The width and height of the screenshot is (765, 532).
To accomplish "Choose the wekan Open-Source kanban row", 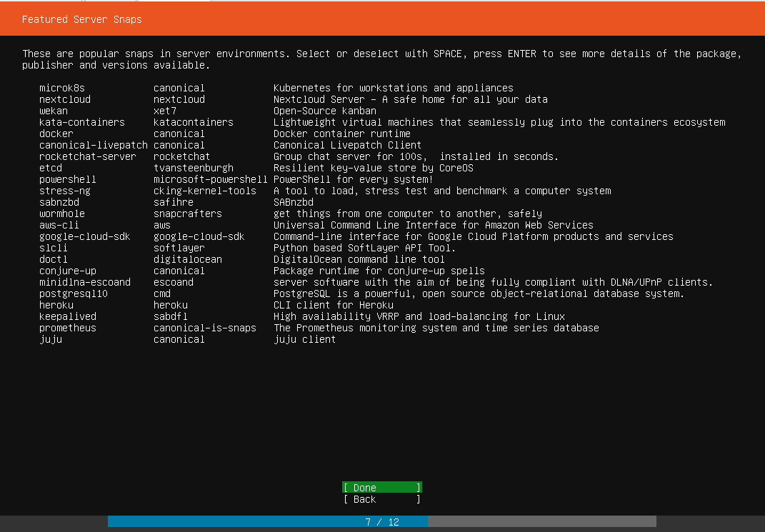I will pos(208,111).
